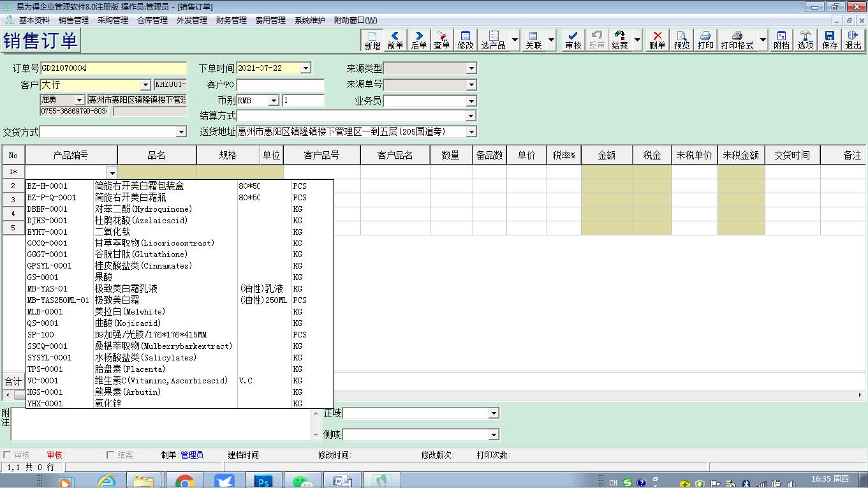
Task: Open 预览 print preview
Action: point(682,40)
